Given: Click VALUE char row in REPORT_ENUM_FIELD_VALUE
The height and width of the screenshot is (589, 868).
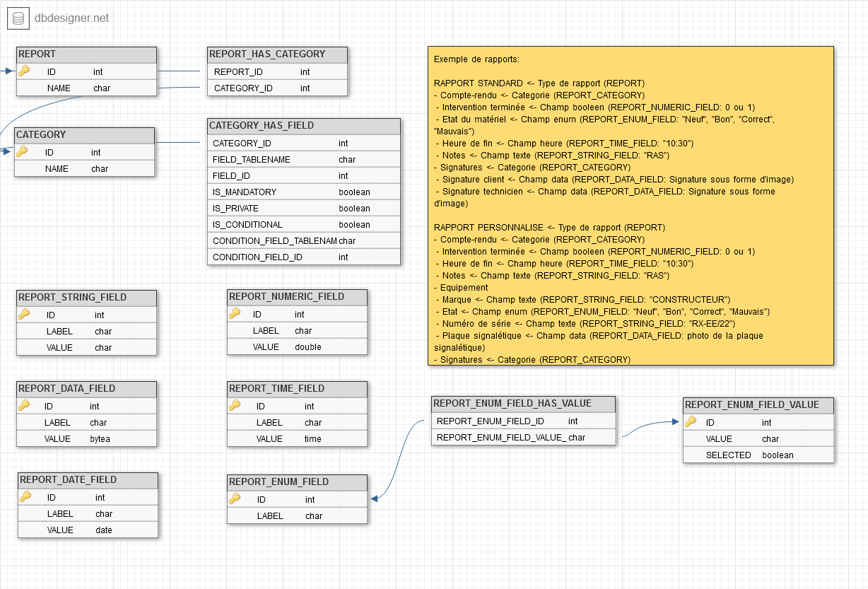Looking at the screenshot, I should pyautogui.click(x=758, y=438).
